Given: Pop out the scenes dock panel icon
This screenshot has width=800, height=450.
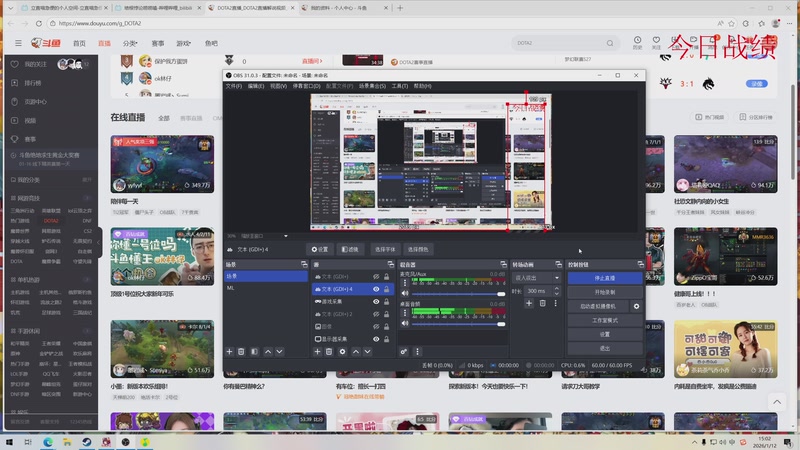Looking at the screenshot, I should (304, 264).
